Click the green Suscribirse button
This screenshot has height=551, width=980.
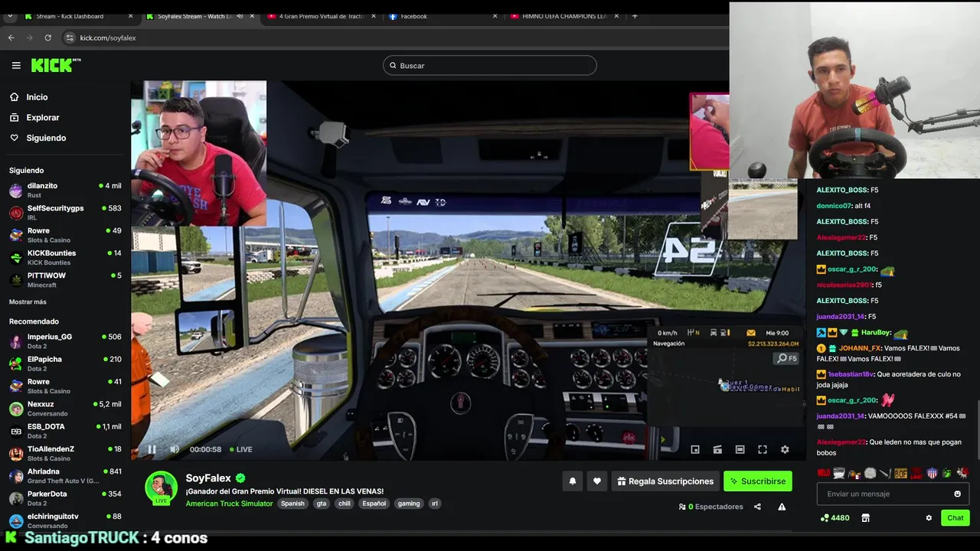pos(758,481)
